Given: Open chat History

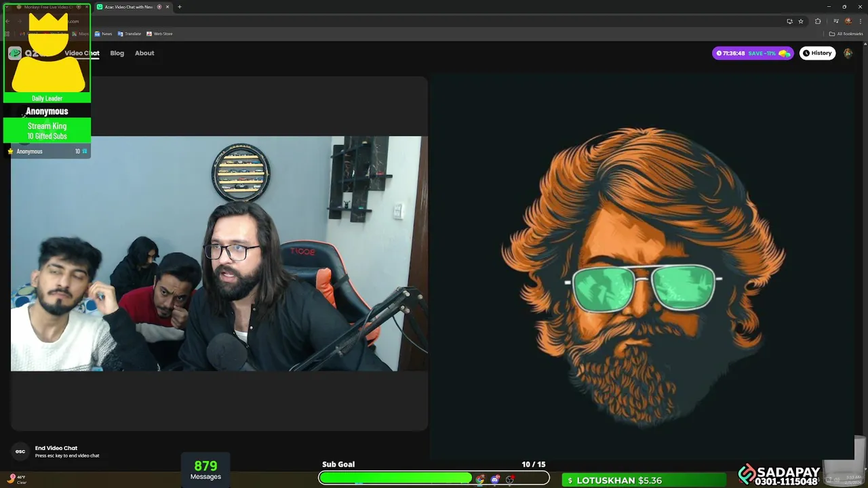Looking at the screenshot, I should click(817, 53).
